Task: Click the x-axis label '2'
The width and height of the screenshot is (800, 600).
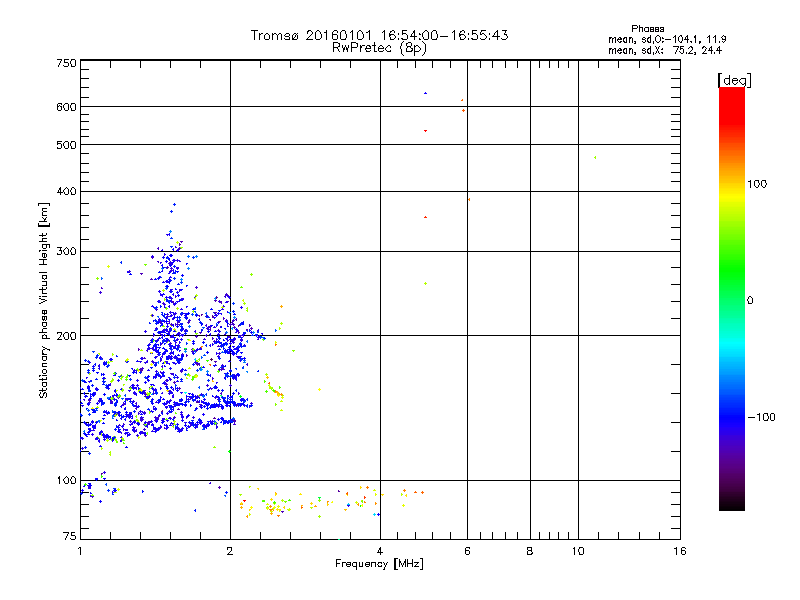Action: (230, 551)
